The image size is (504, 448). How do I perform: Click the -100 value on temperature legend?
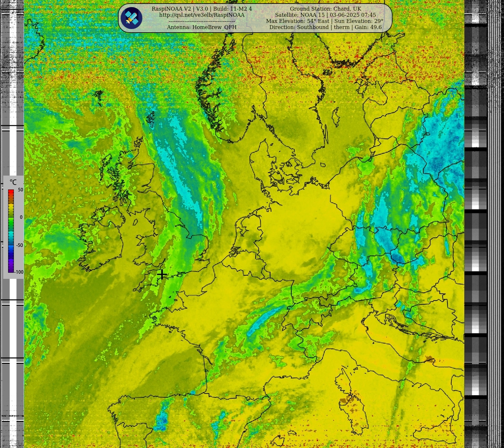pos(19,272)
